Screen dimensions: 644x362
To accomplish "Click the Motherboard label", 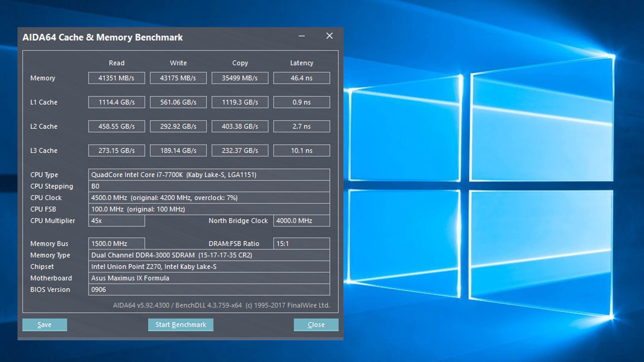I will (51, 278).
